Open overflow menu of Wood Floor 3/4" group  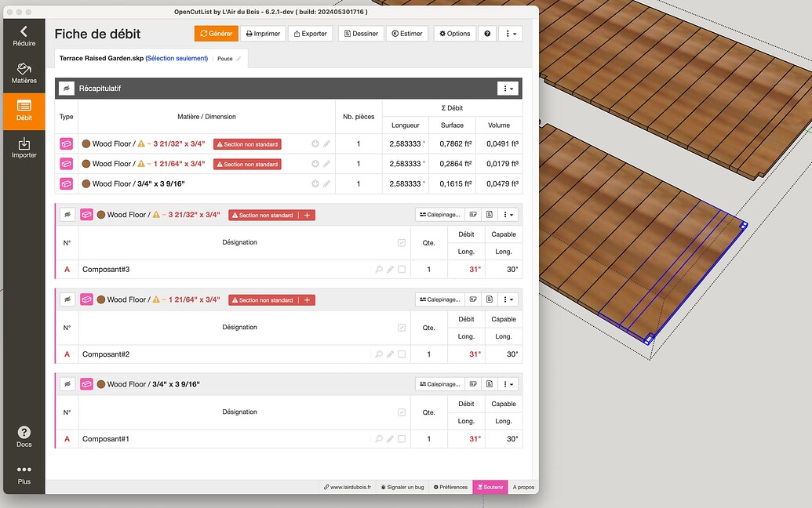[x=507, y=383]
